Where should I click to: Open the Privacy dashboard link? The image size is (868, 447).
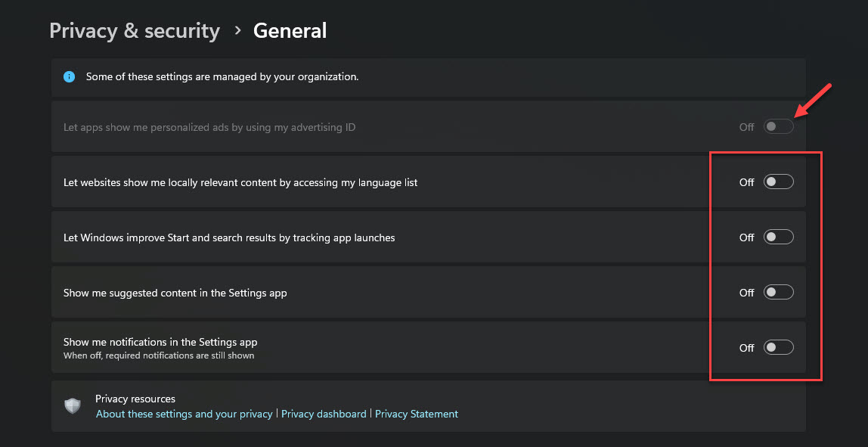pos(324,414)
